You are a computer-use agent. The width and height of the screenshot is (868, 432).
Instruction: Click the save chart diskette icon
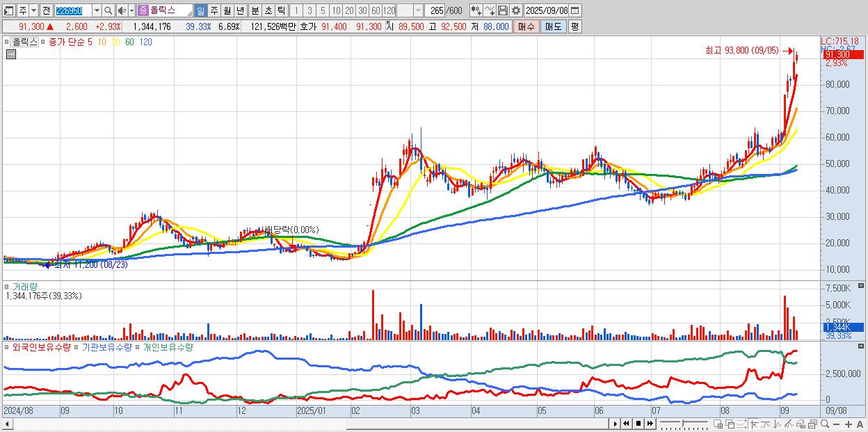(502, 10)
